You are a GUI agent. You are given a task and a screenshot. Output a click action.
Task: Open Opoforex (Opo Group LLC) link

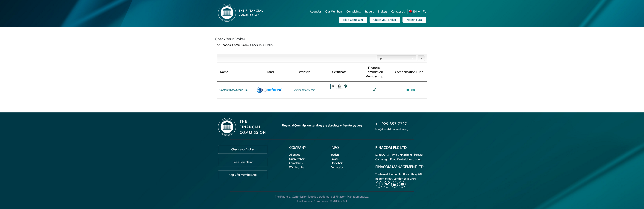pos(234,90)
